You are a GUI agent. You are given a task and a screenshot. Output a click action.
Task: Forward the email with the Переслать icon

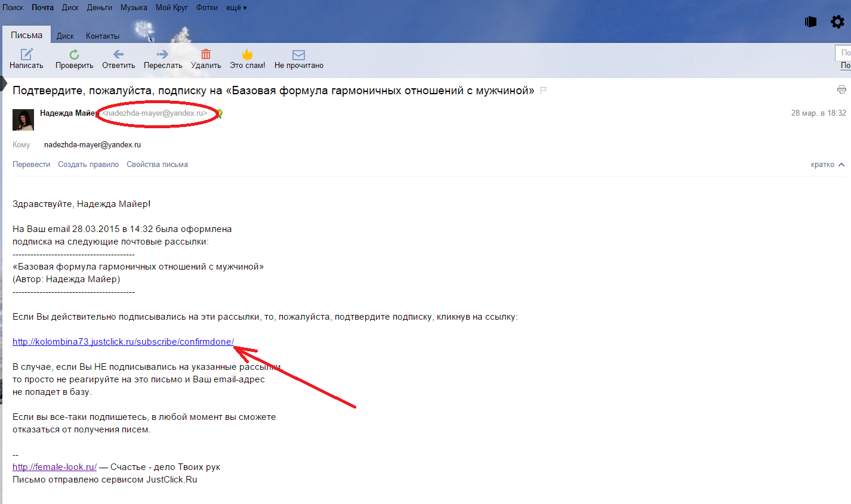click(x=162, y=54)
